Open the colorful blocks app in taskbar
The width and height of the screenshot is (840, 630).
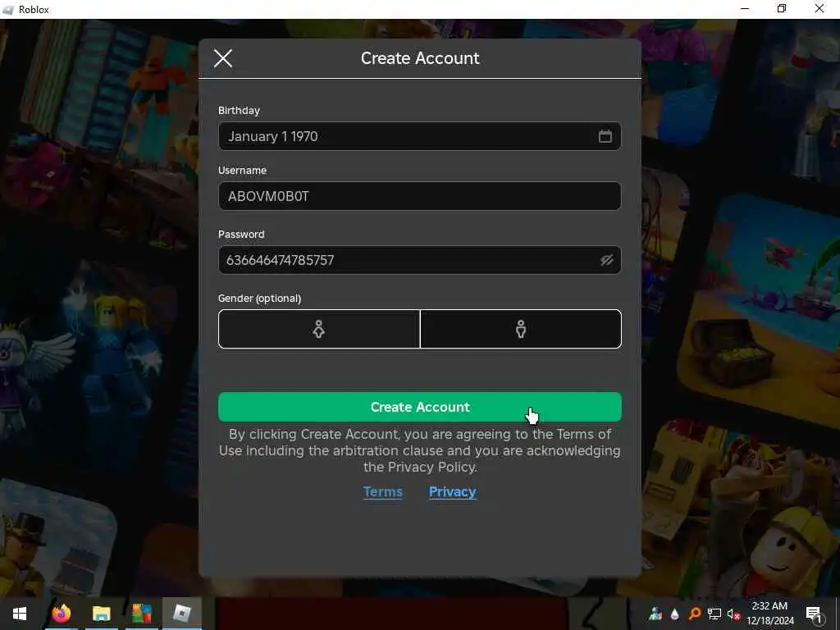[141, 614]
